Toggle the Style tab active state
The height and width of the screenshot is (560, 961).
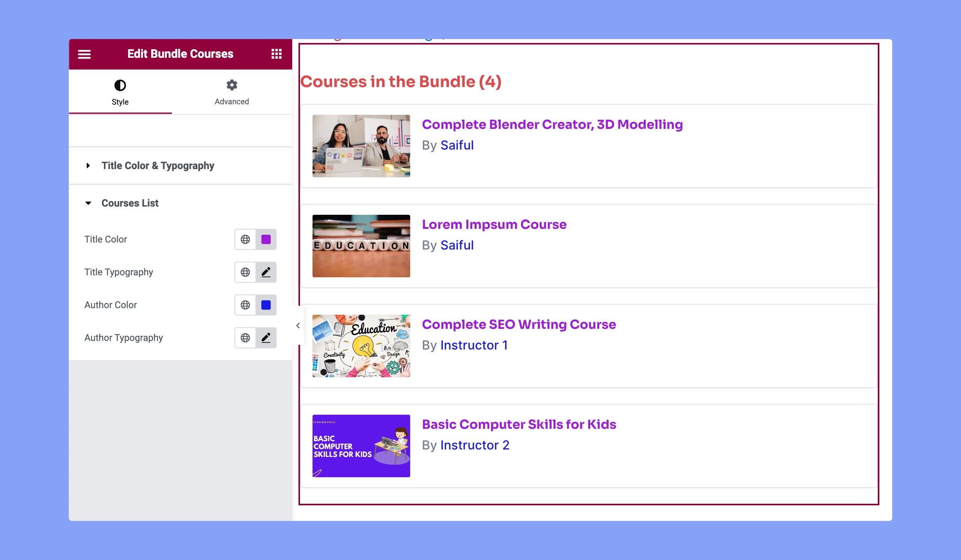(x=120, y=92)
